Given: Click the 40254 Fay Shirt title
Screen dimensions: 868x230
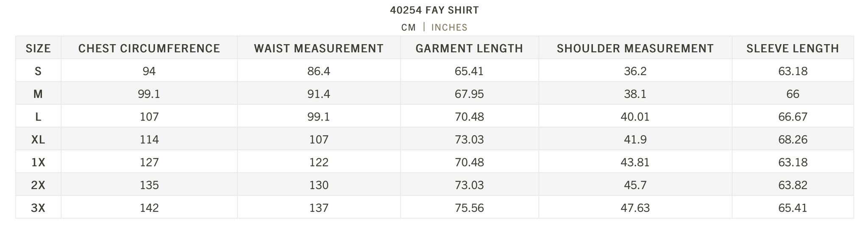Looking at the screenshot, I should click(x=434, y=10).
